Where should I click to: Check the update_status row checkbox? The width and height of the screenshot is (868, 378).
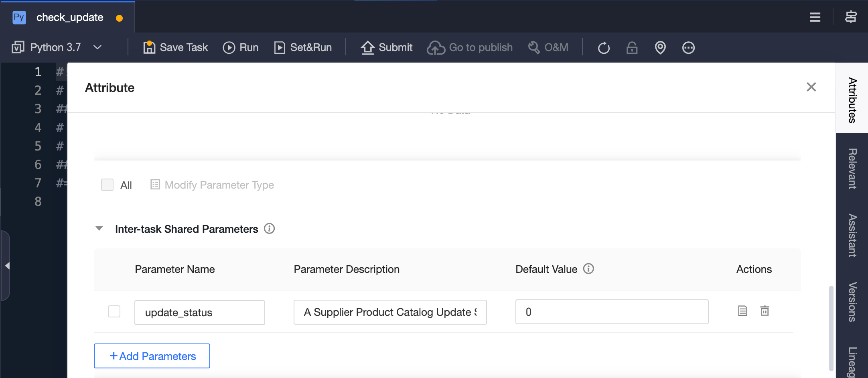pos(114,311)
